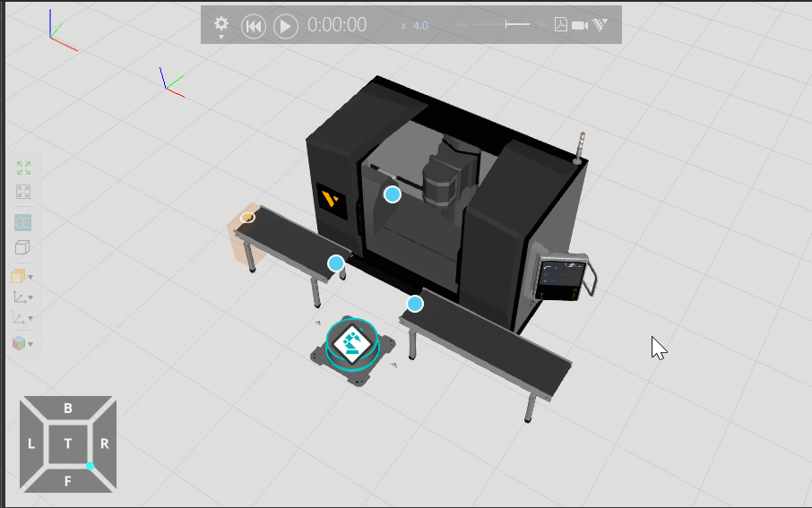The width and height of the screenshot is (812, 508).
Task: Switch to Right view on navigation cube
Action: click(105, 443)
